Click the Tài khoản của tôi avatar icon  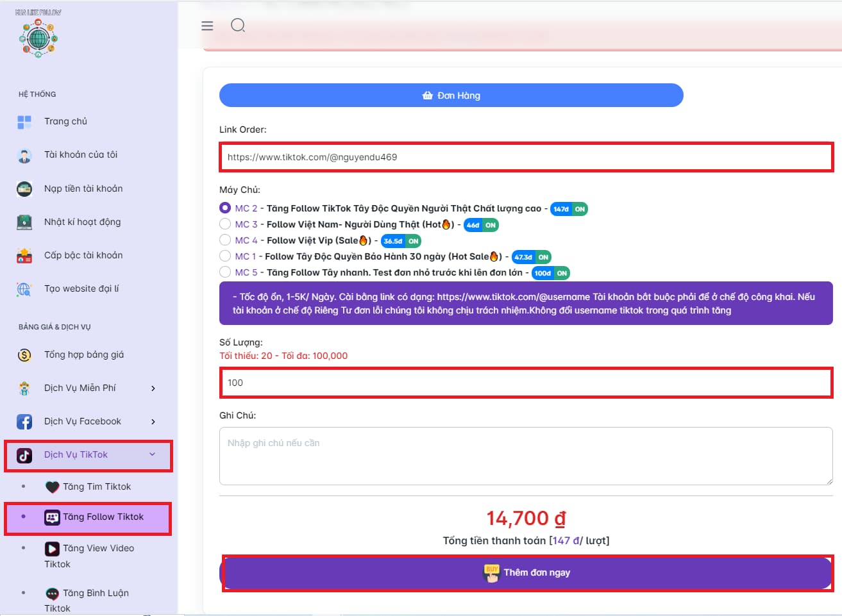click(24, 155)
